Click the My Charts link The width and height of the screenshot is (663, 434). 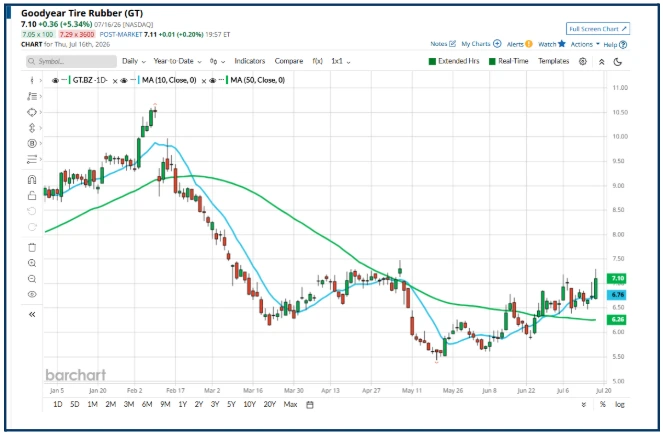point(476,44)
